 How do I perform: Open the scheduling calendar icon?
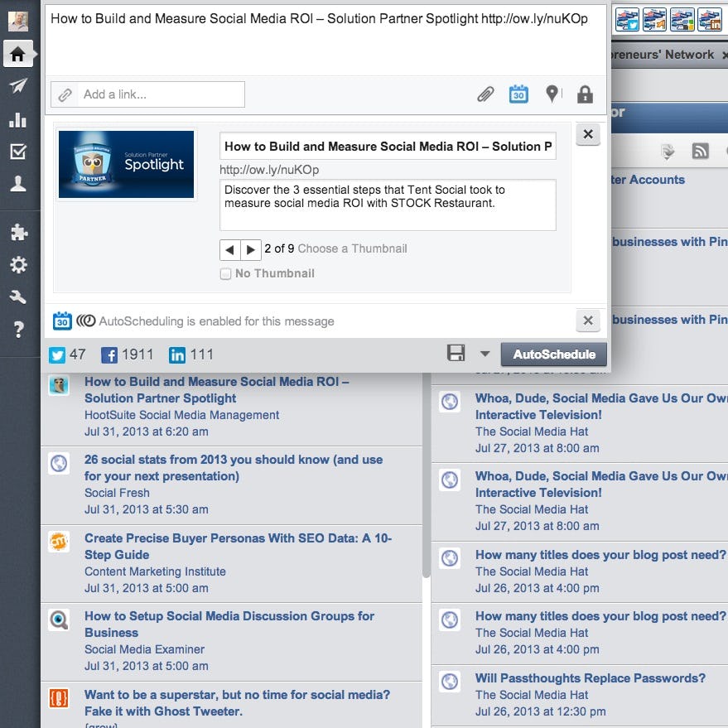[x=518, y=94]
